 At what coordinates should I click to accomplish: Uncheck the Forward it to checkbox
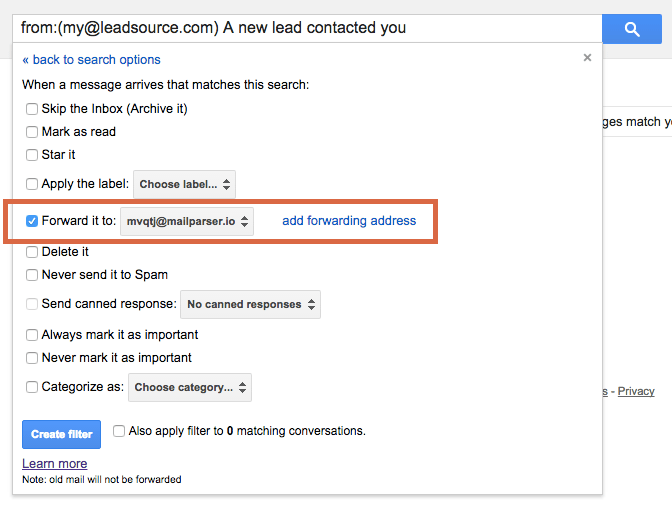tap(32, 221)
